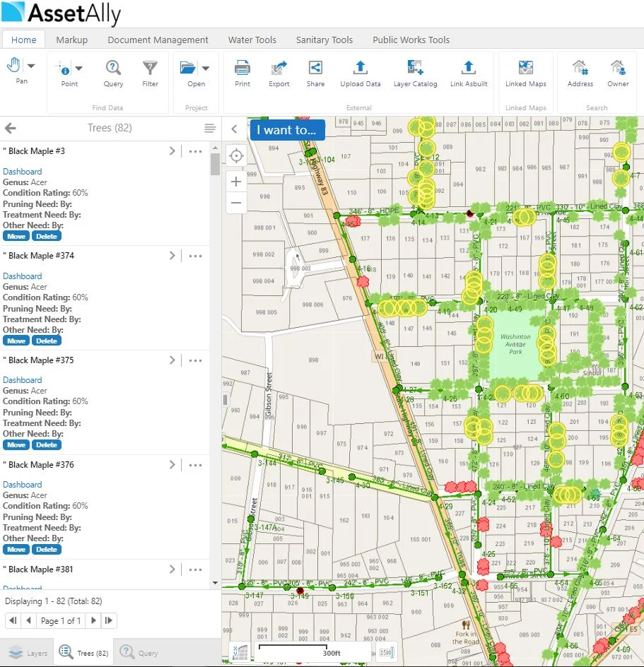The image size is (644, 667).
Task: Click Delete button for Black Maple #374
Action: 47,341
